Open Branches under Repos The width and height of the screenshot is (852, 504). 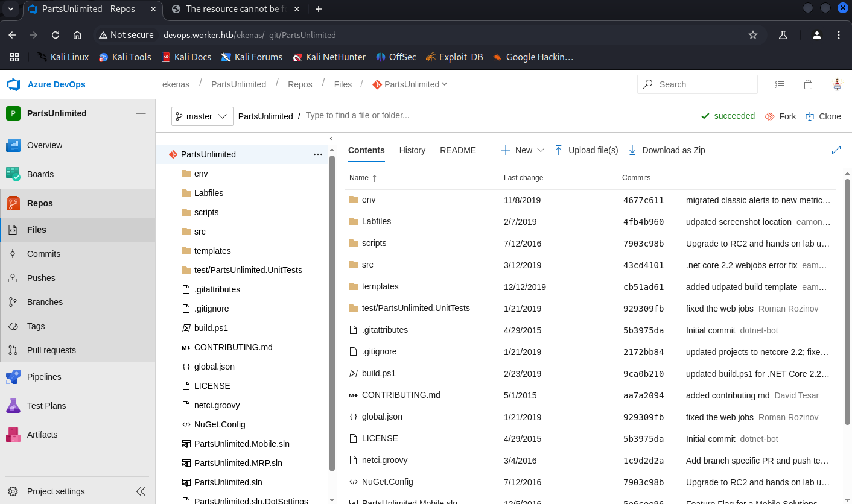77,302
